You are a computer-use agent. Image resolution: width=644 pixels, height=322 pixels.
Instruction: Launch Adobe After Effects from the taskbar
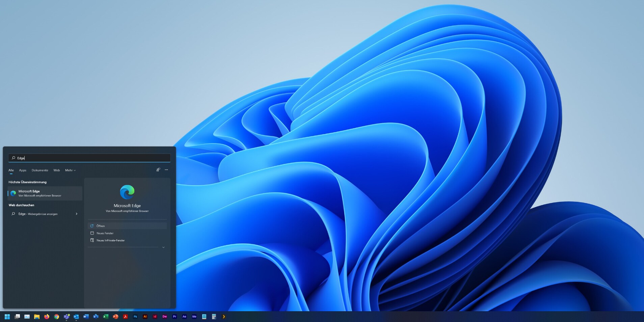[184, 317]
